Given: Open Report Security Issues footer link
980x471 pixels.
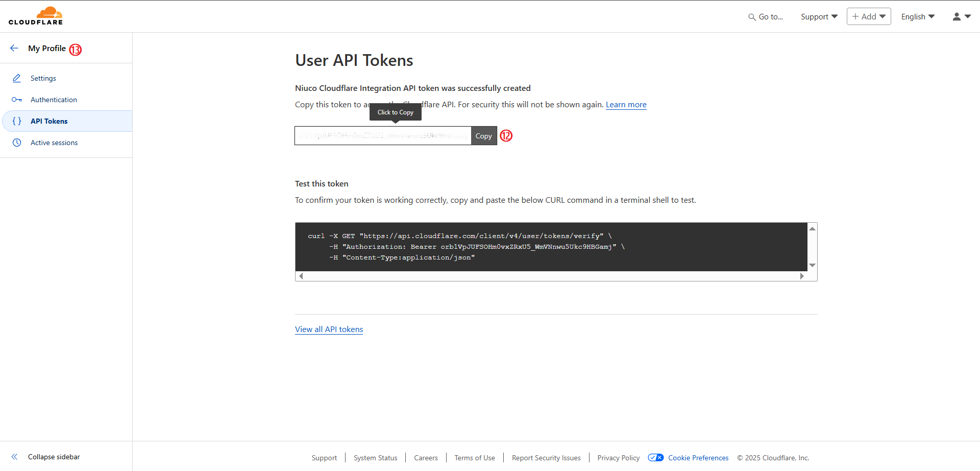Looking at the screenshot, I should point(547,458).
